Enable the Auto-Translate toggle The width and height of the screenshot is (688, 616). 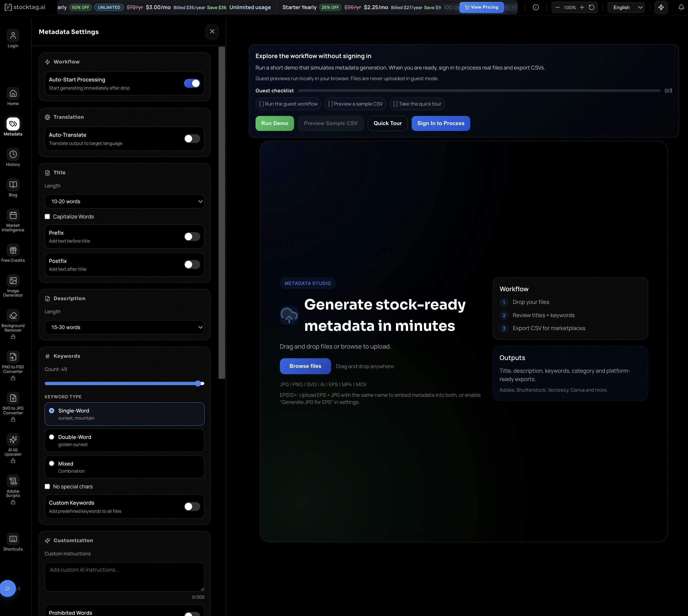pos(192,139)
